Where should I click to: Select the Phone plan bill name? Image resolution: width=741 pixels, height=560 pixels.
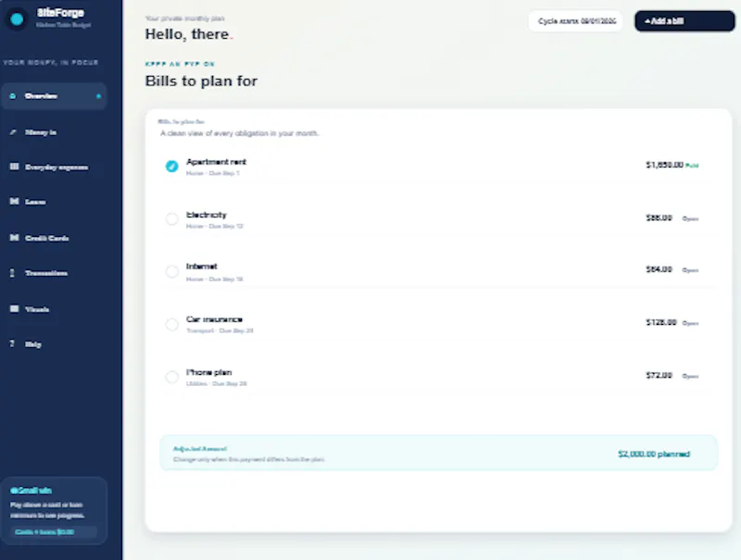[x=209, y=372]
